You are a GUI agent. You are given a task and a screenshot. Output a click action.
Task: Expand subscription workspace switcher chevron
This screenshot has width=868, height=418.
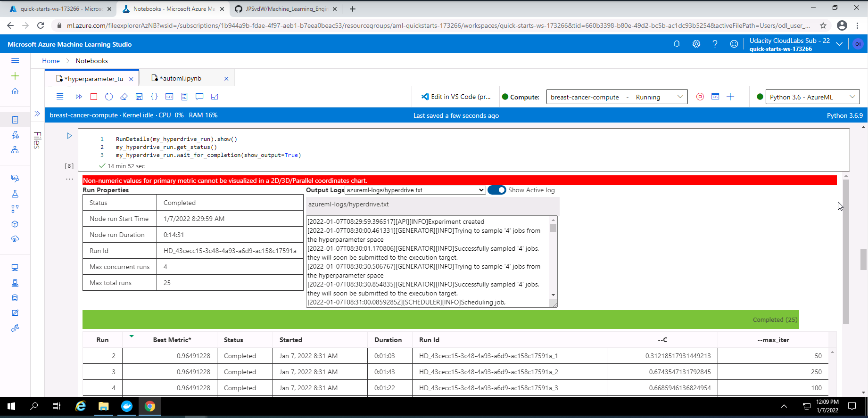coord(839,44)
